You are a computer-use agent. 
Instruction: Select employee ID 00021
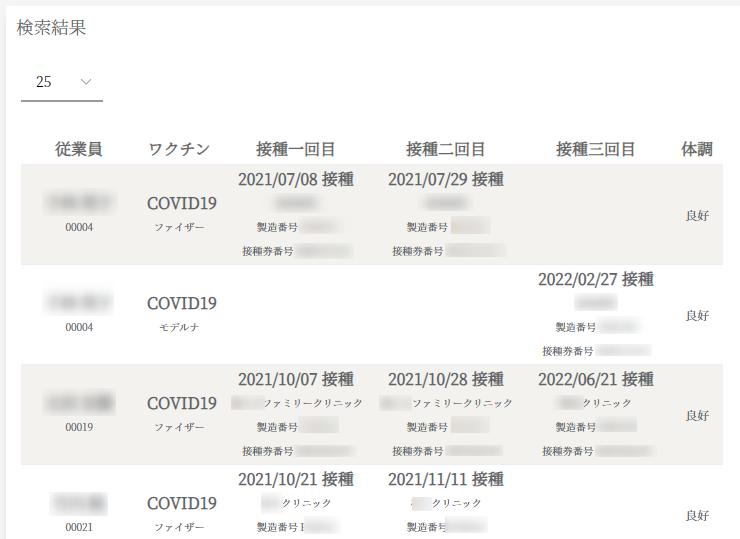coord(79,527)
